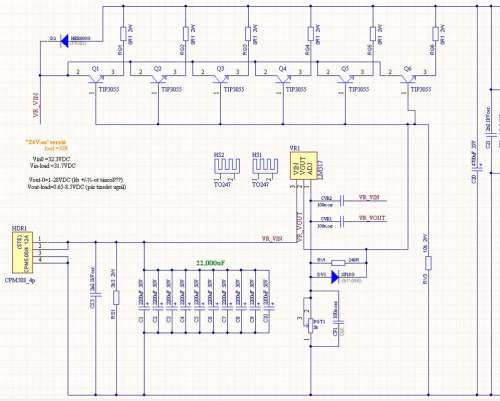Click the VR_VOUT net label beside CVR1
Screen dimensions: 500x401
(372, 218)
